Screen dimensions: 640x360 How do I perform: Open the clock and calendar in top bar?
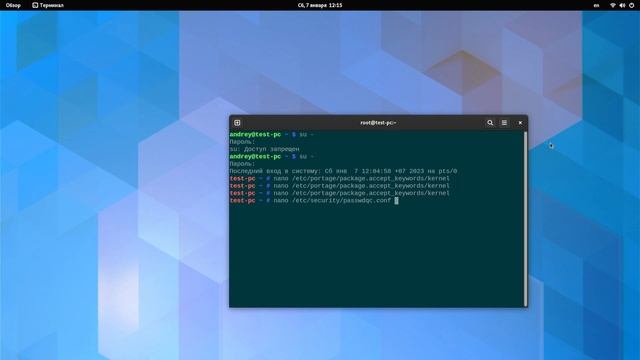[320, 5]
